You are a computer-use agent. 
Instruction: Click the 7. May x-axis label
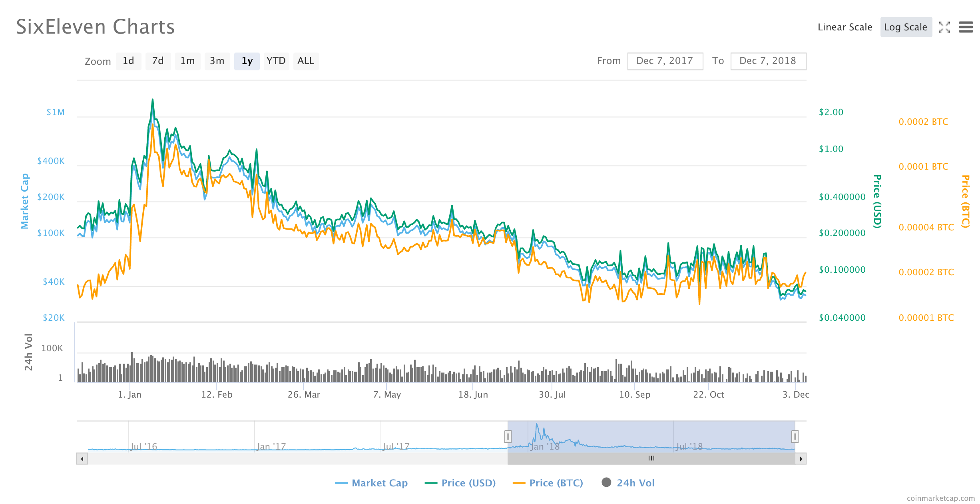pos(387,395)
